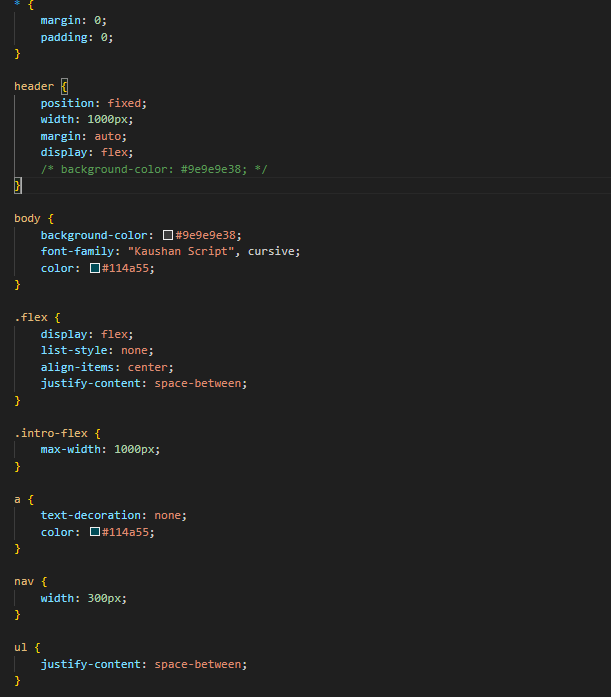Place cursor on the body selector

pyautogui.click(x=27, y=218)
